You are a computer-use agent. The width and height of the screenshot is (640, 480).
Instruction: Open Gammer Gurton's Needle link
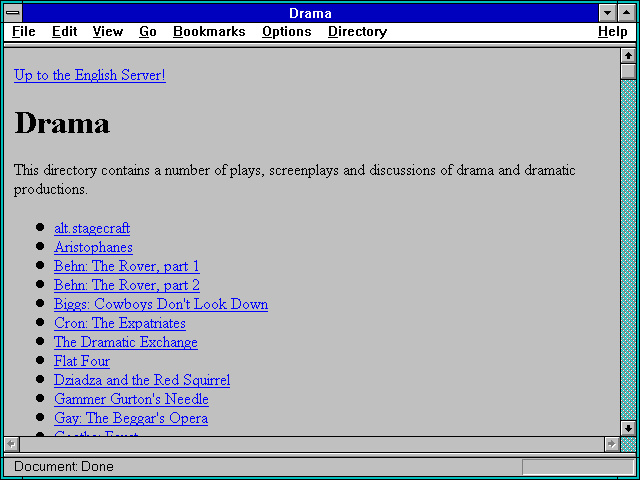(x=131, y=399)
